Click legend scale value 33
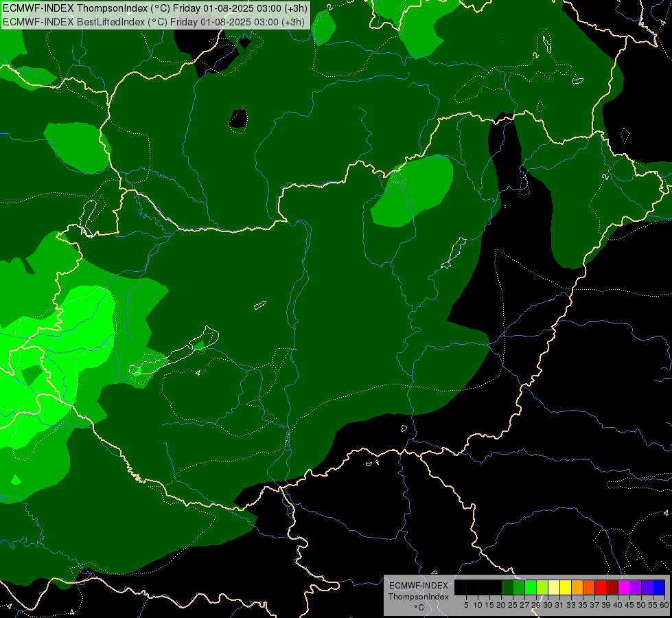 [x=571, y=605]
